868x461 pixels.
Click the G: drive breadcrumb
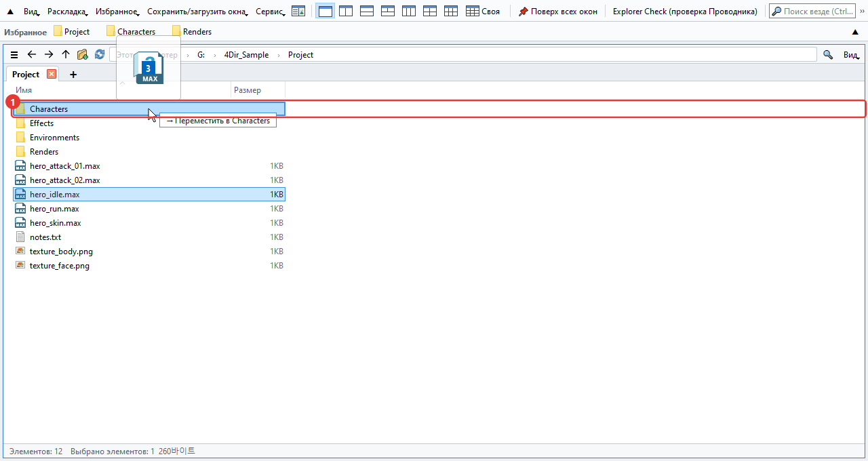(x=201, y=55)
